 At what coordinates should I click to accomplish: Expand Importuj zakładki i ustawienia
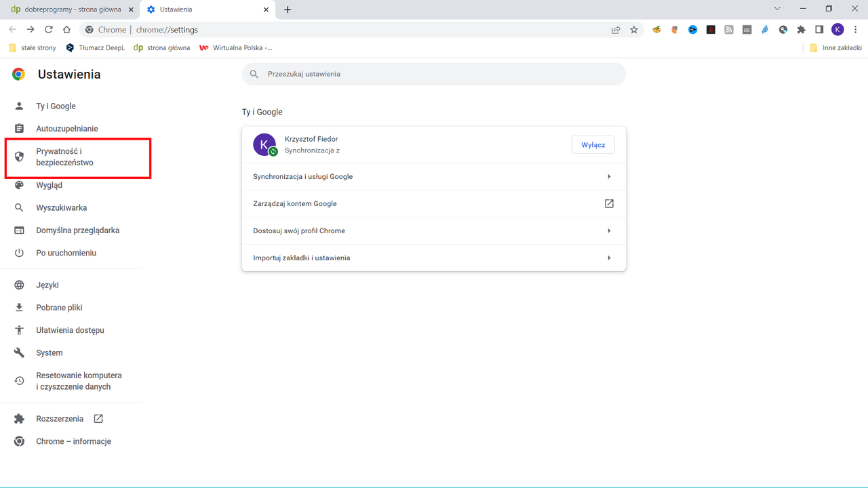click(434, 258)
